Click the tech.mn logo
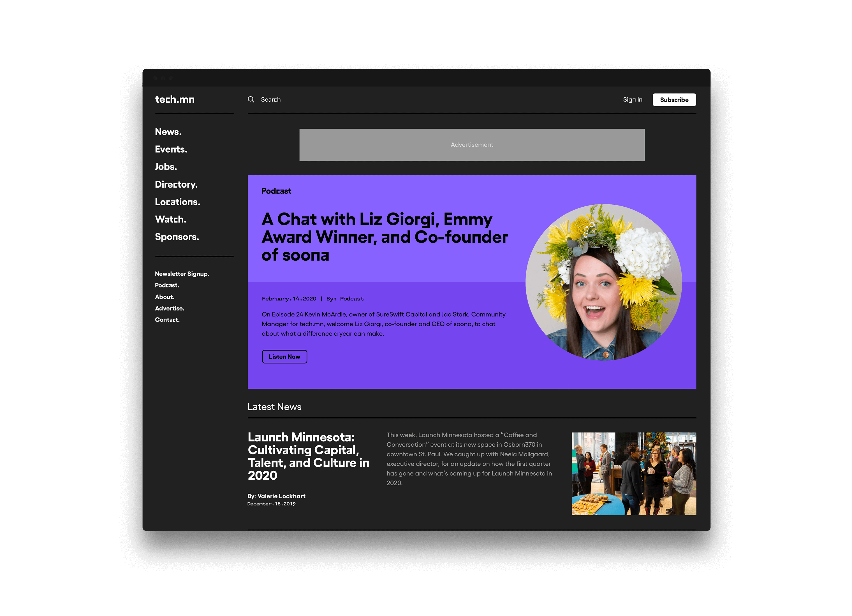This screenshot has height=616, width=852. click(175, 99)
